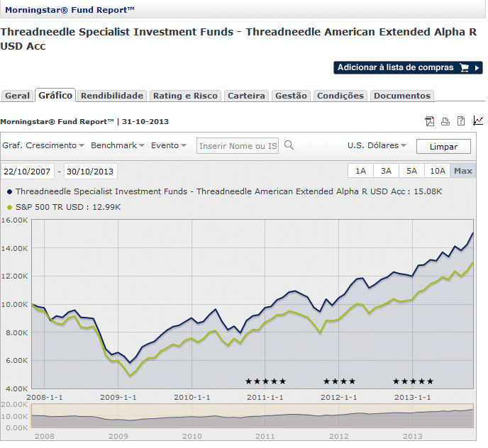This screenshot has width=488, height=448.
Task: Click Adicionar à lista de compras
Action: pos(408,68)
